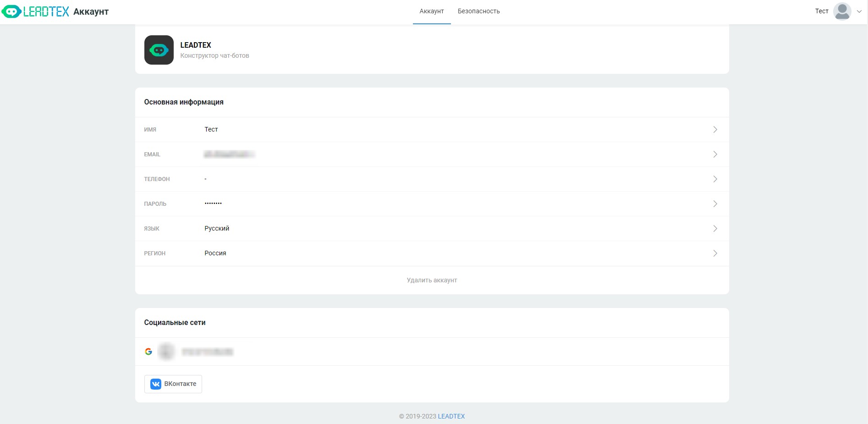Open the Регион row arrow
The image size is (868, 424).
(x=715, y=253)
